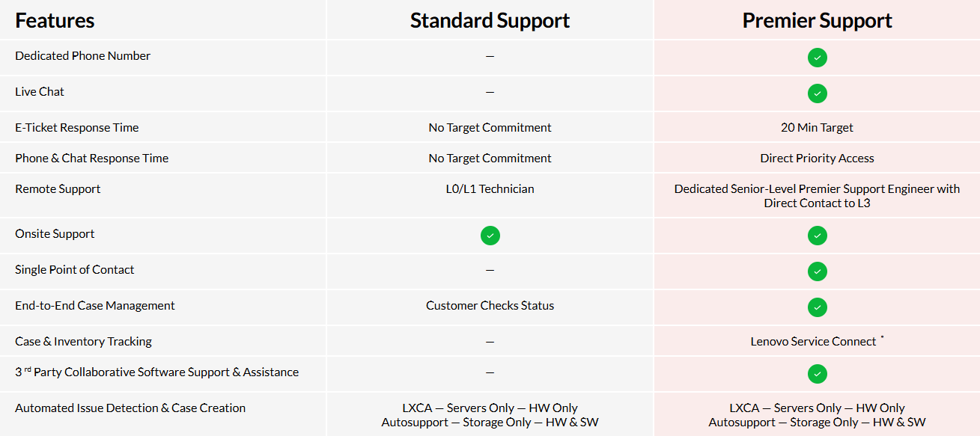
Task: Click the Remote Support feature label
Action: pyautogui.click(x=58, y=189)
